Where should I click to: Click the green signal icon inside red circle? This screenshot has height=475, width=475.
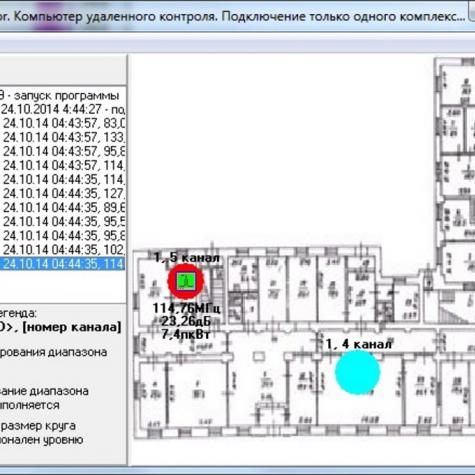[x=186, y=281]
